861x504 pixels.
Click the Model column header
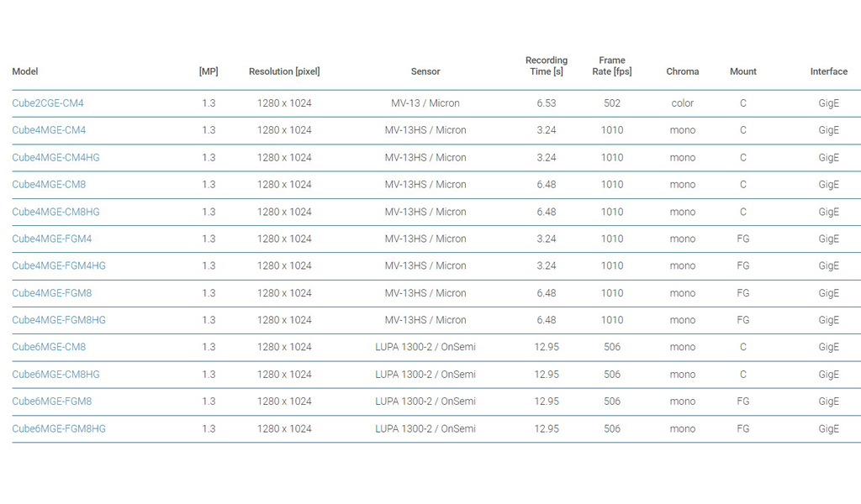pyautogui.click(x=25, y=71)
